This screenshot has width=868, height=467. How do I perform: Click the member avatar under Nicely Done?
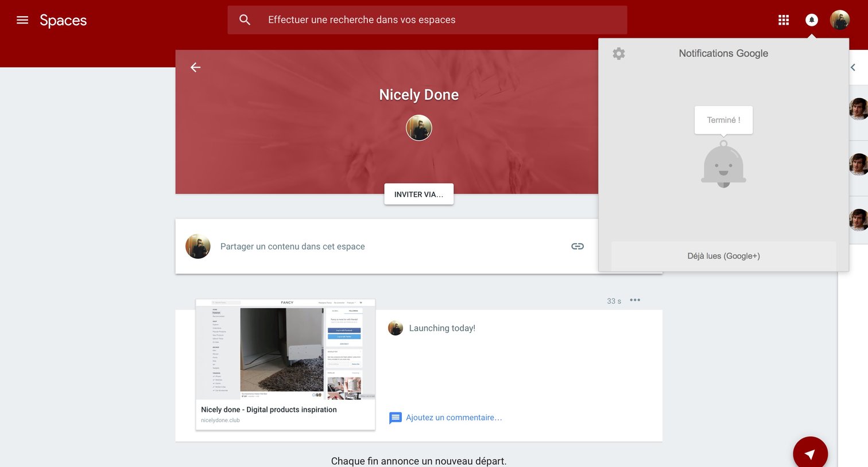click(x=419, y=127)
